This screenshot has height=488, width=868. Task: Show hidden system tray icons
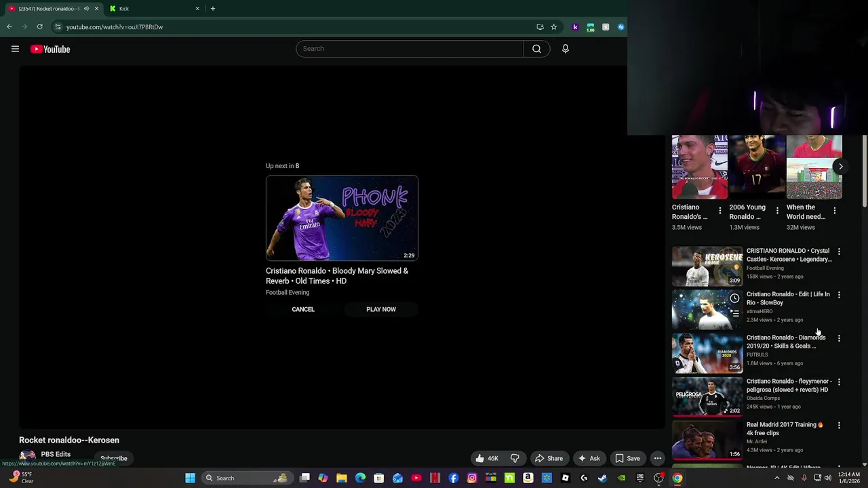[x=777, y=478]
